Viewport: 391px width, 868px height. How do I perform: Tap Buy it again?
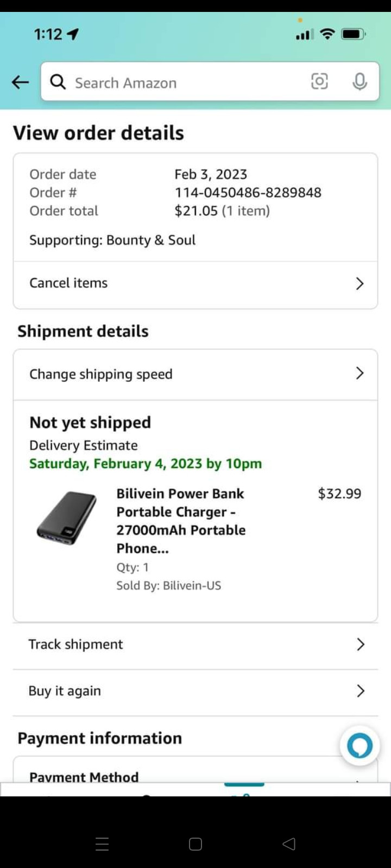(x=65, y=691)
